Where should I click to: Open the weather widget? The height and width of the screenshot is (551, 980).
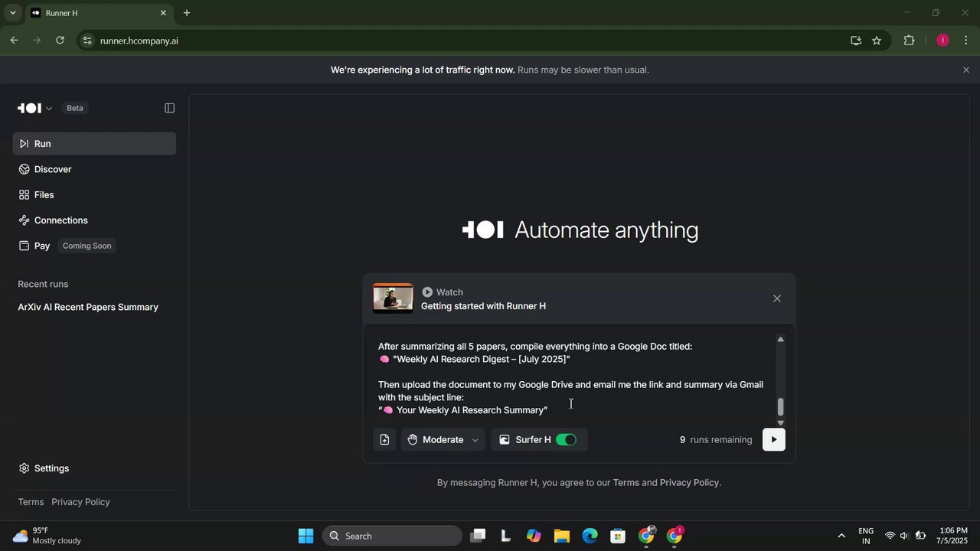click(47, 536)
